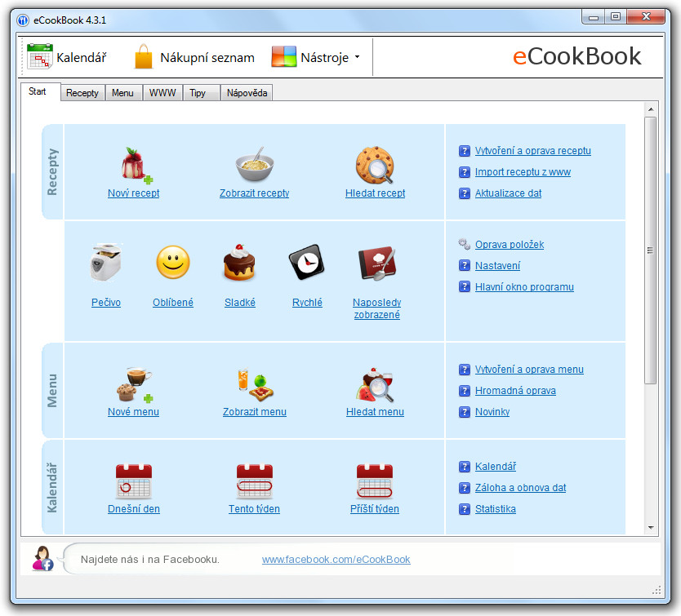The width and height of the screenshot is (681, 616).
Task: Click the Oprava položek link
Action: [510, 245]
